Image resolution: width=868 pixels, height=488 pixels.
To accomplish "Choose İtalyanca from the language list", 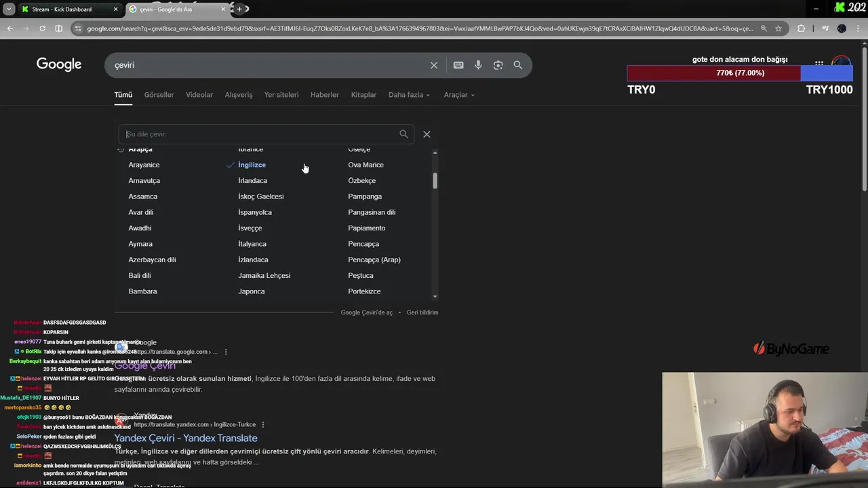I will click(x=252, y=244).
